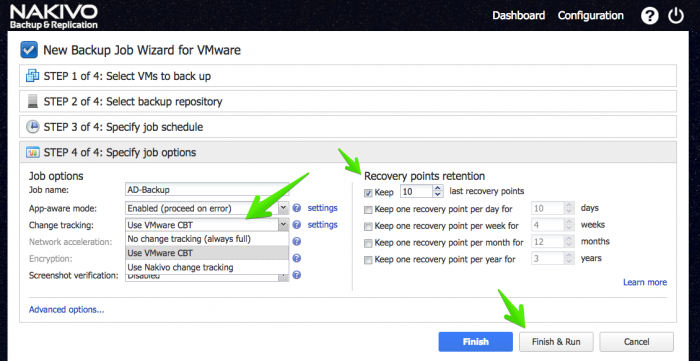The height and width of the screenshot is (361, 700).
Task: Enable Keep one recovery point per month
Action: pos(368,244)
